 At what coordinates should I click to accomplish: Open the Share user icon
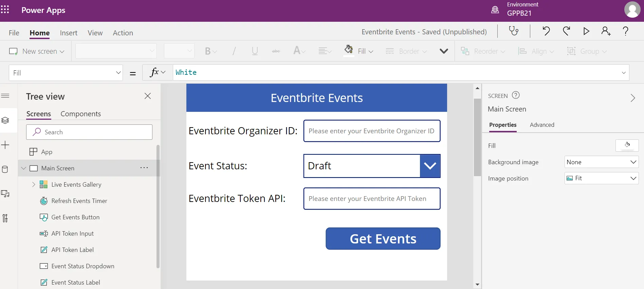pyautogui.click(x=606, y=31)
